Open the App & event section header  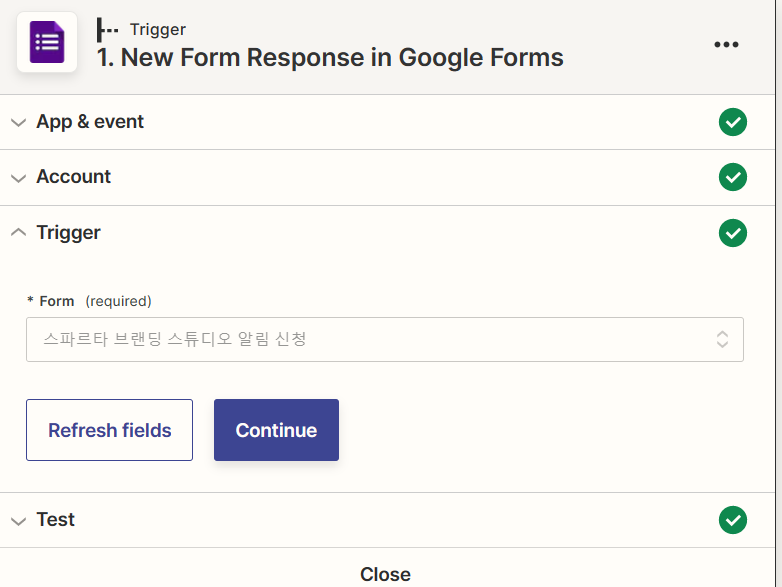coord(388,122)
